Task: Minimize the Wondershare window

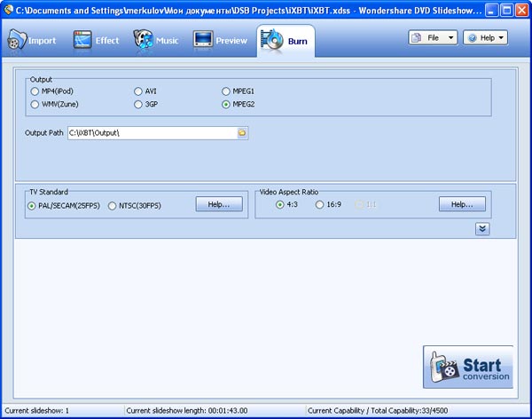Action: click(491, 11)
